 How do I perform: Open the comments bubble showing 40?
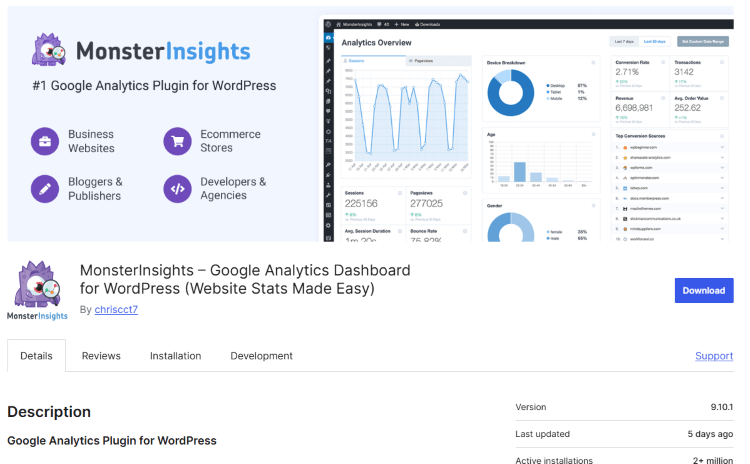pyautogui.click(x=383, y=24)
